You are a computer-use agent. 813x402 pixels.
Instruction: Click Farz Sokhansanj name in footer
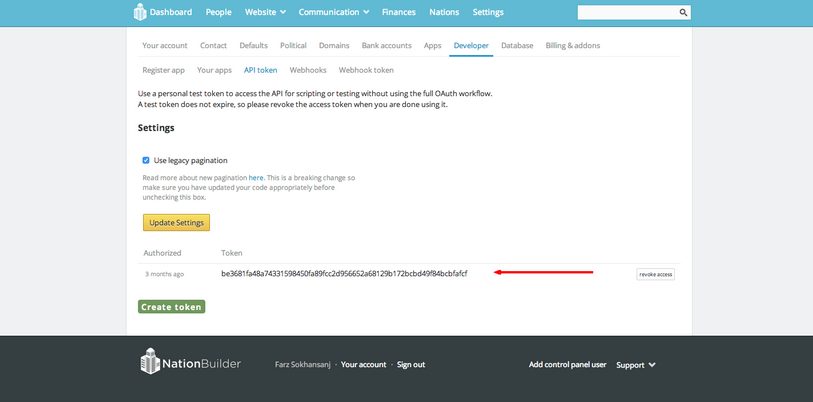pos(303,365)
